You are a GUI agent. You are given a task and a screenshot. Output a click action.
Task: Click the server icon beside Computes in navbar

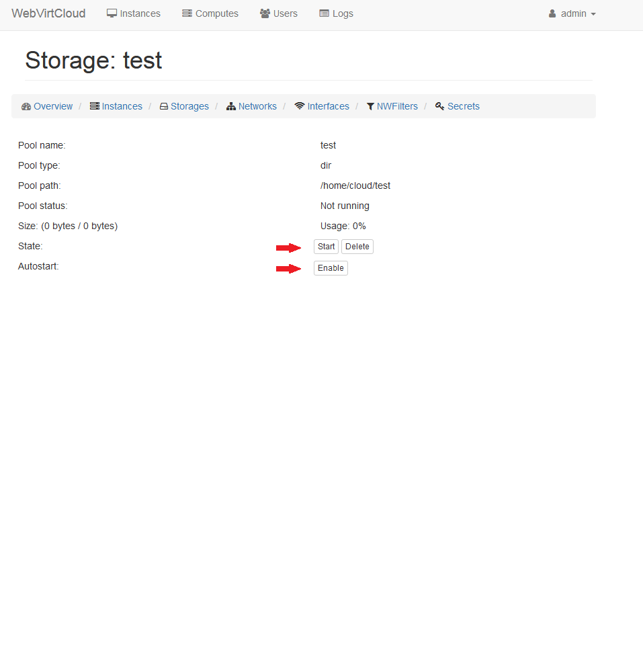pos(187,13)
